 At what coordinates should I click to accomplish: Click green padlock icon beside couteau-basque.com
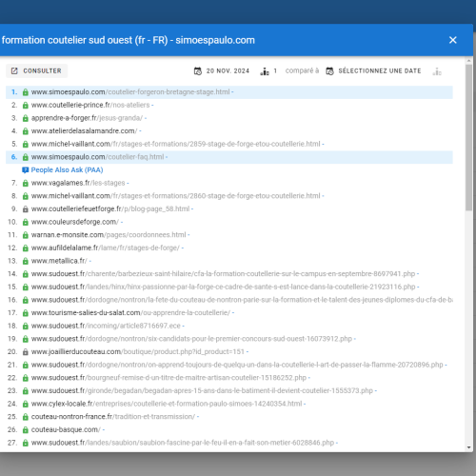(26, 430)
